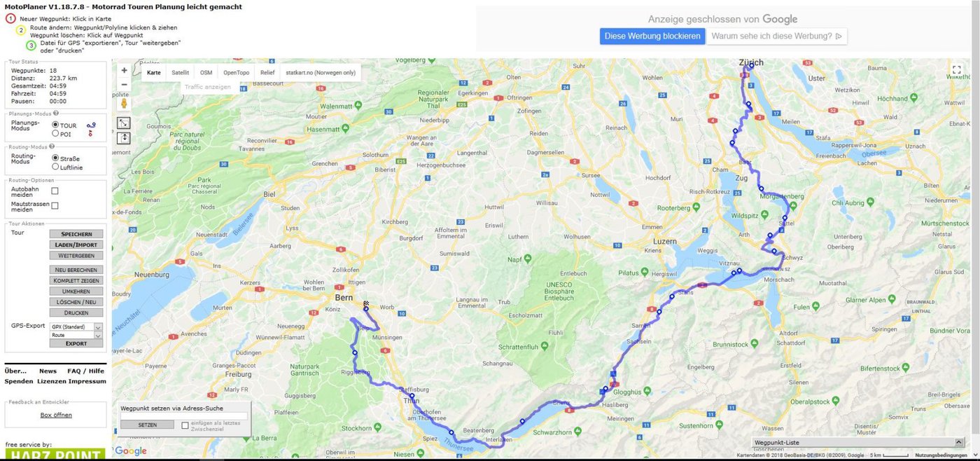Click the vertical map expand icon
The width and height of the screenshot is (980, 461).
click(124, 137)
